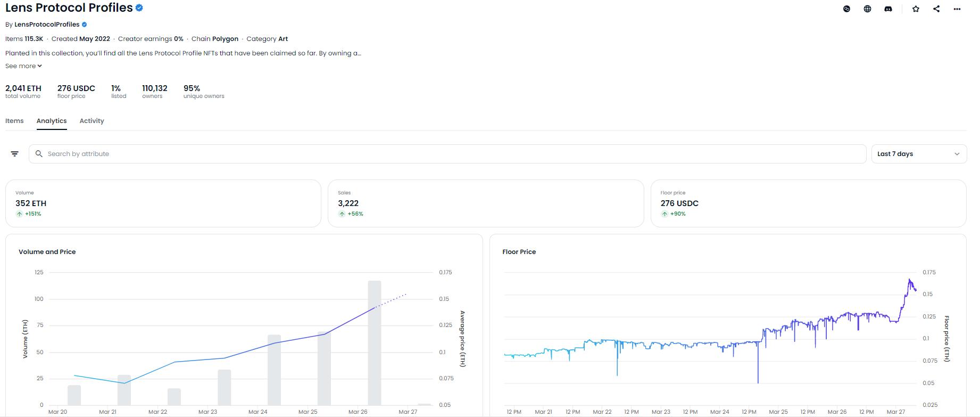The width and height of the screenshot is (980, 417).
Task: Switch to the Items tab
Action: [x=14, y=121]
